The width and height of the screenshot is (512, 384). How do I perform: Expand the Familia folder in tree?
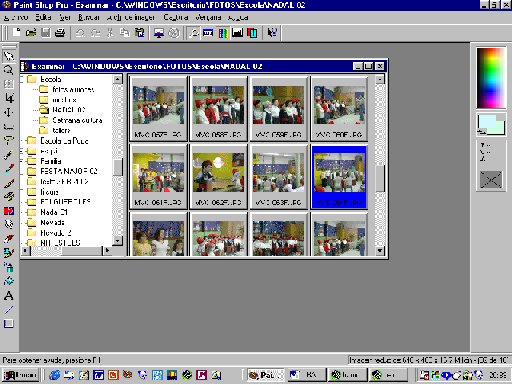[x=22, y=161]
